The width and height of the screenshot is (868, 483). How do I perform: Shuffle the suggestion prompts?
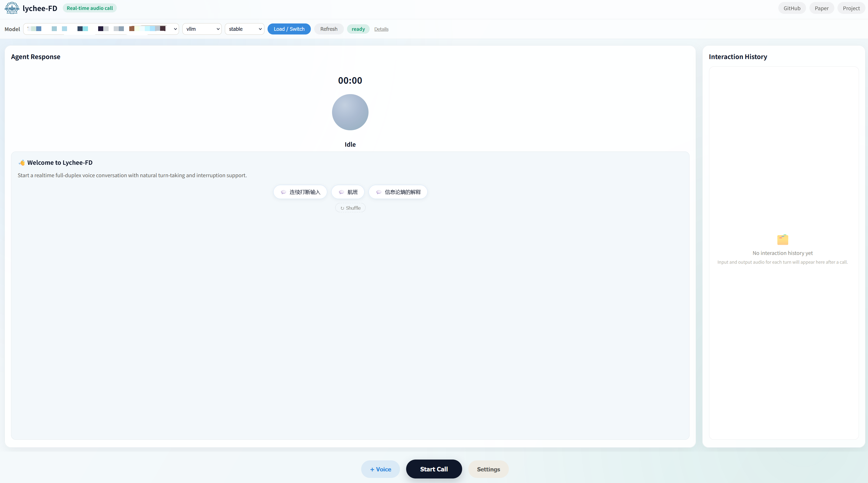[350, 208]
